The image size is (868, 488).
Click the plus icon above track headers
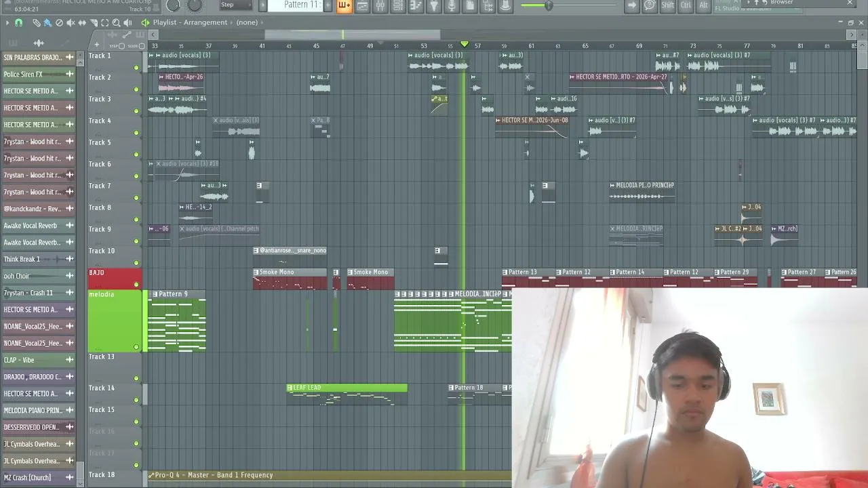(x=96, y=45)
